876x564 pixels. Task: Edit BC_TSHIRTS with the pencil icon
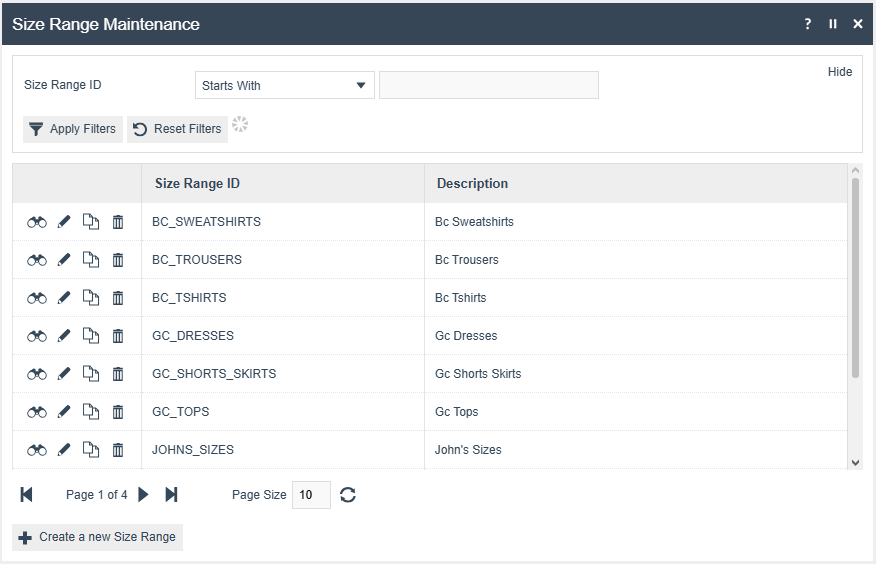64,298
